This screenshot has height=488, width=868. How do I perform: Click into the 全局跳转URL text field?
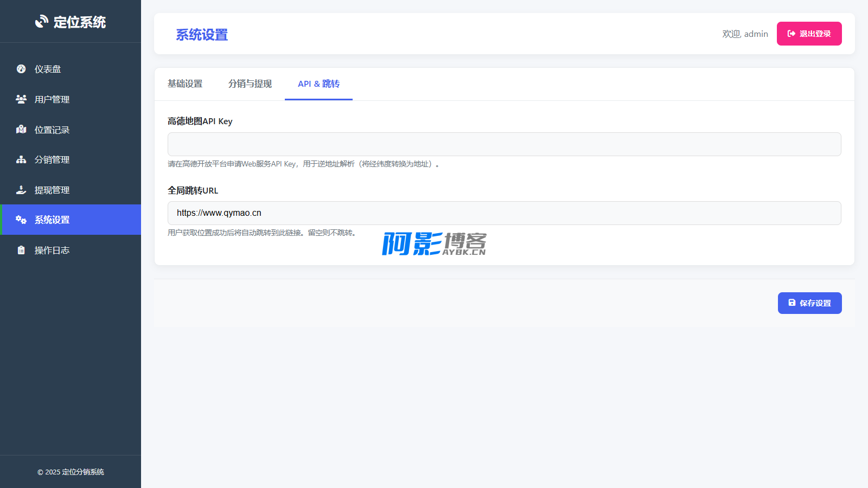tap(504, 213)
